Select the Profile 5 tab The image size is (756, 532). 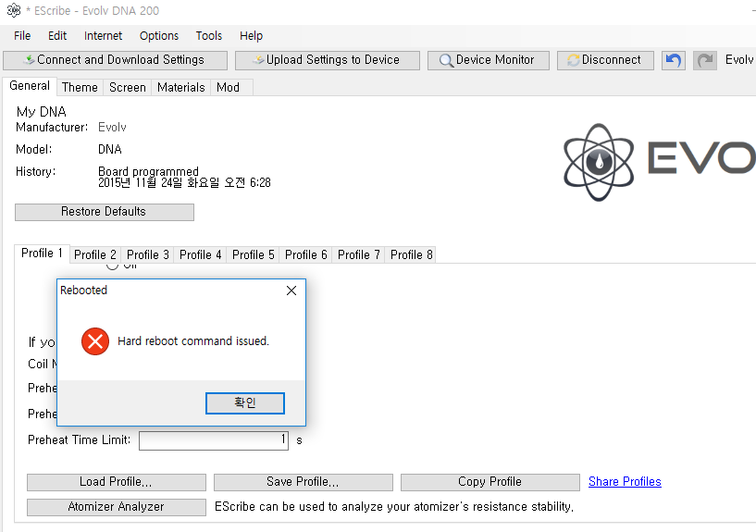(254, 255)
